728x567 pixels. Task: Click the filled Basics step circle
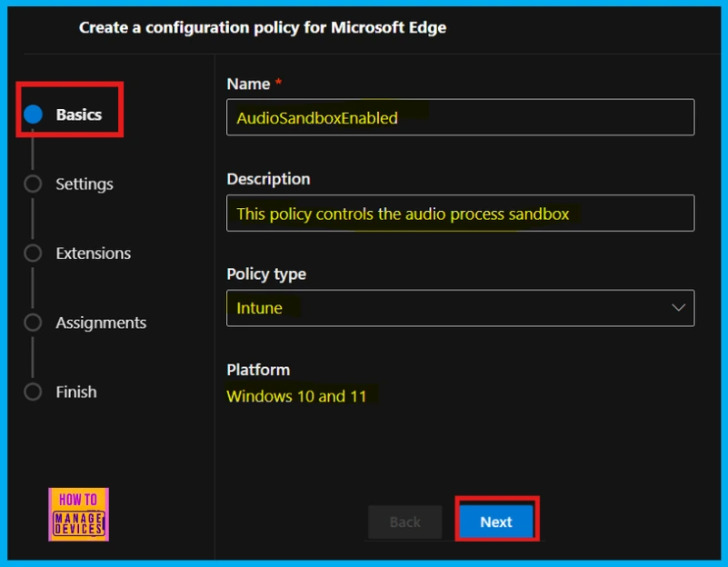point(33,114)
